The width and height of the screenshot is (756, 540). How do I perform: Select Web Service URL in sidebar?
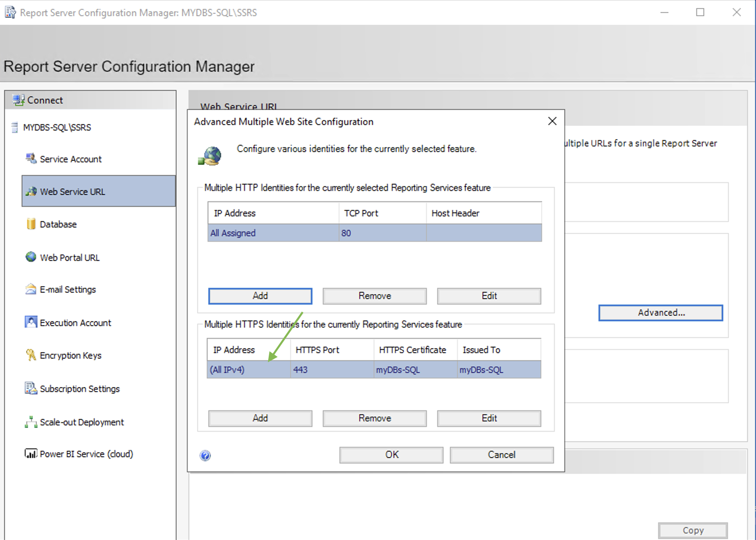(99, 191)
